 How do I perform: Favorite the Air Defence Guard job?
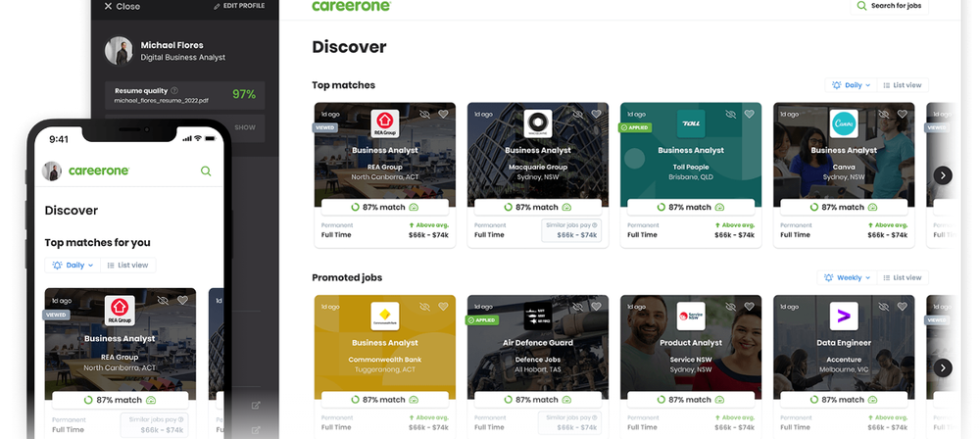596,307
